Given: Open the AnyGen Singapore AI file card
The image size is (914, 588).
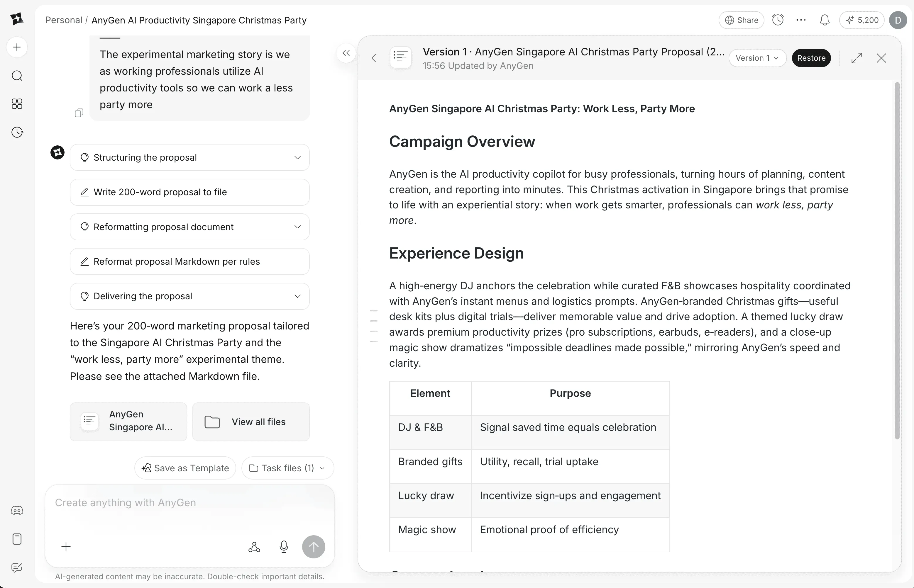Looking at the screenshot, I should pyautogui.click(x=128, y=422).
